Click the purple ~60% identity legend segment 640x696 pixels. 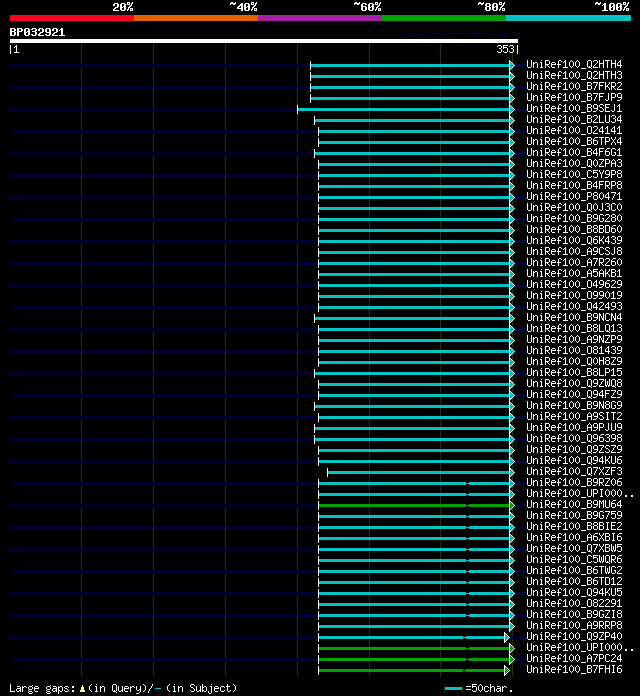[x=320, y=18]
